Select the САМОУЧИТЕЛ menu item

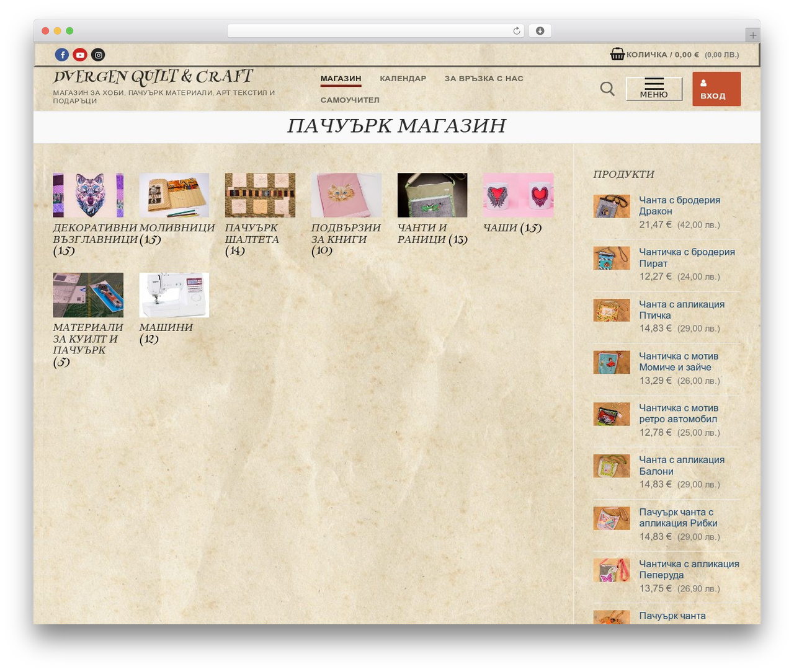[x=350, y=100]
